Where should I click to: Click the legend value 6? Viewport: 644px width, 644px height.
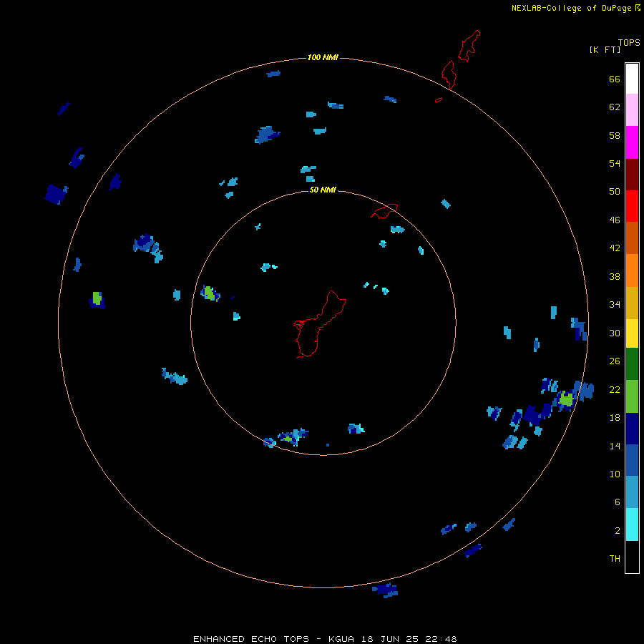tap(618, 502)
